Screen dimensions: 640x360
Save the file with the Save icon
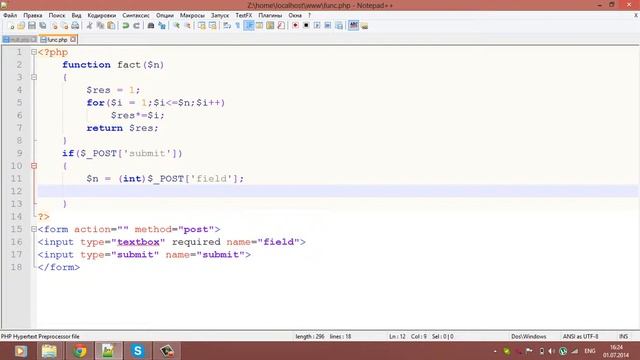click(x=32, y=26)
